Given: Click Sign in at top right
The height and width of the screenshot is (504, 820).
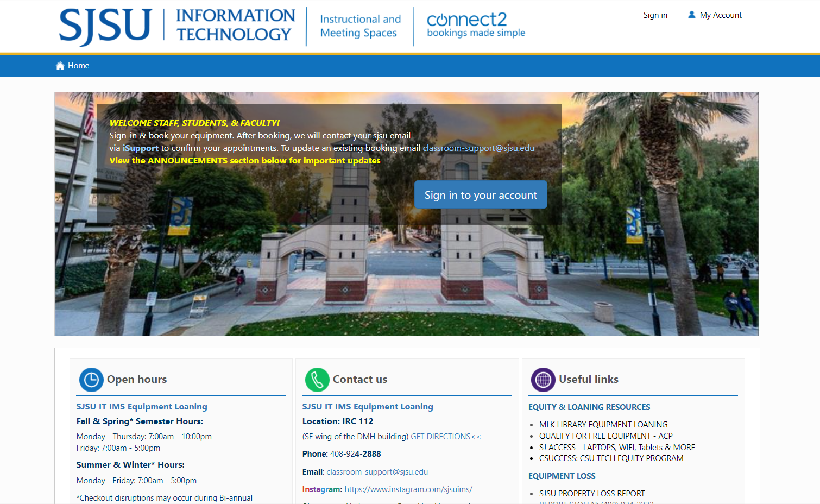Looking at the screenshot, I should click(x=655, y=15).
